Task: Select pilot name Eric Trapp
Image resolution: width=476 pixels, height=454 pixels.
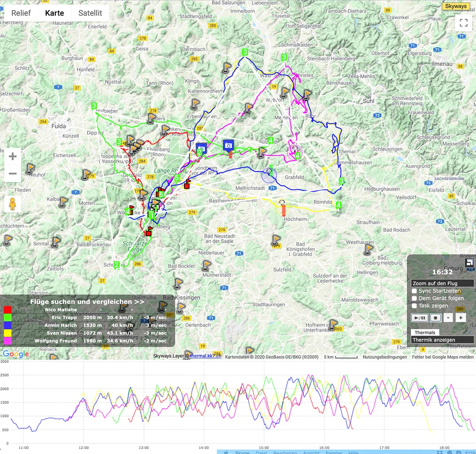Action: point(64,317)
